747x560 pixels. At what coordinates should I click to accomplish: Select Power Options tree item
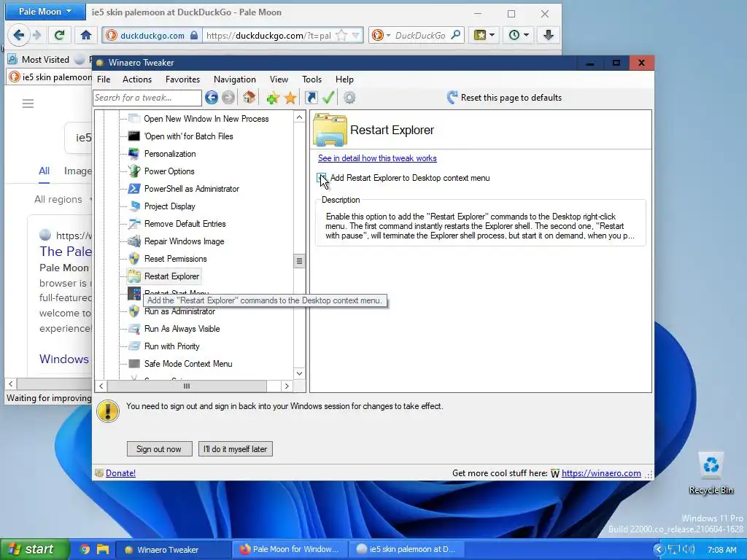click(169, 171)
